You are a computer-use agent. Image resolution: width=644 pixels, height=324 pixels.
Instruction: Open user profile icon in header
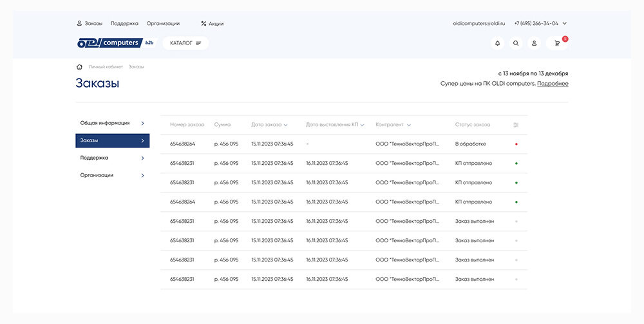tap(534, 43)
